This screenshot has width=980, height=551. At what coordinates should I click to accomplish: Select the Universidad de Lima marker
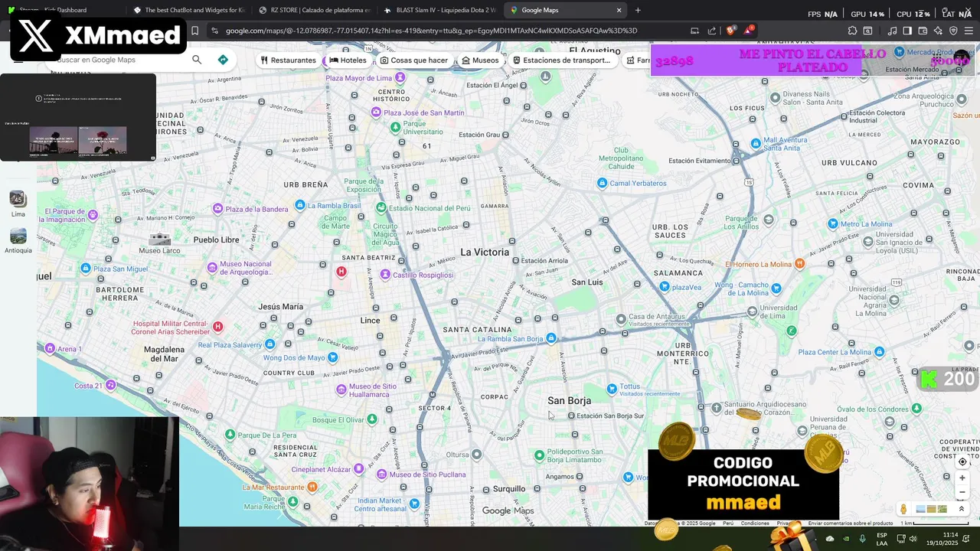[752, 311]
